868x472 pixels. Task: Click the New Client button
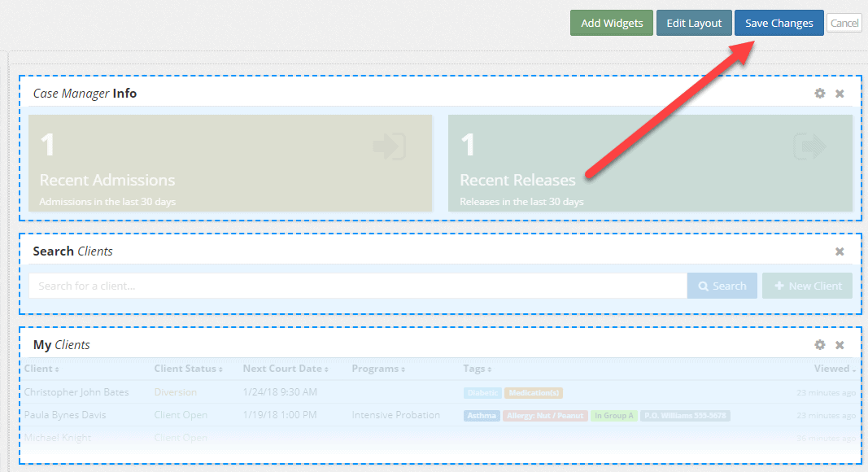(807, 286)
